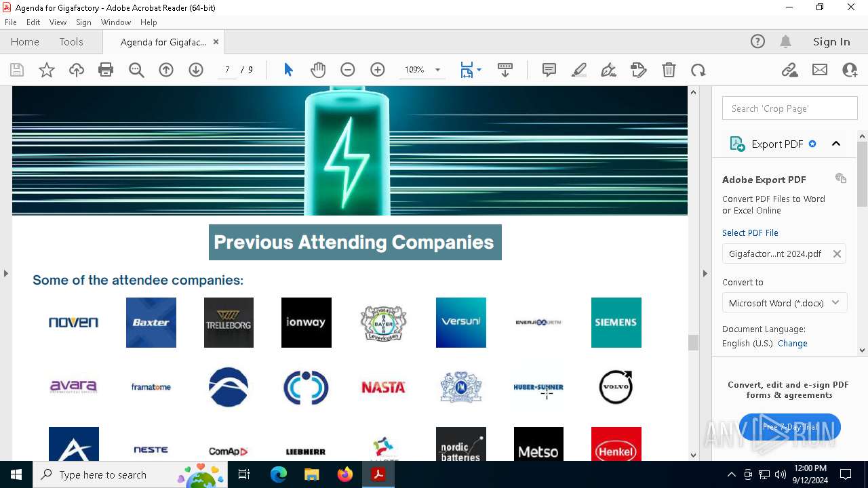868x488 pixels.
Task: Close the Agenda for Gigafac... tab
Action: coord(216,41)
